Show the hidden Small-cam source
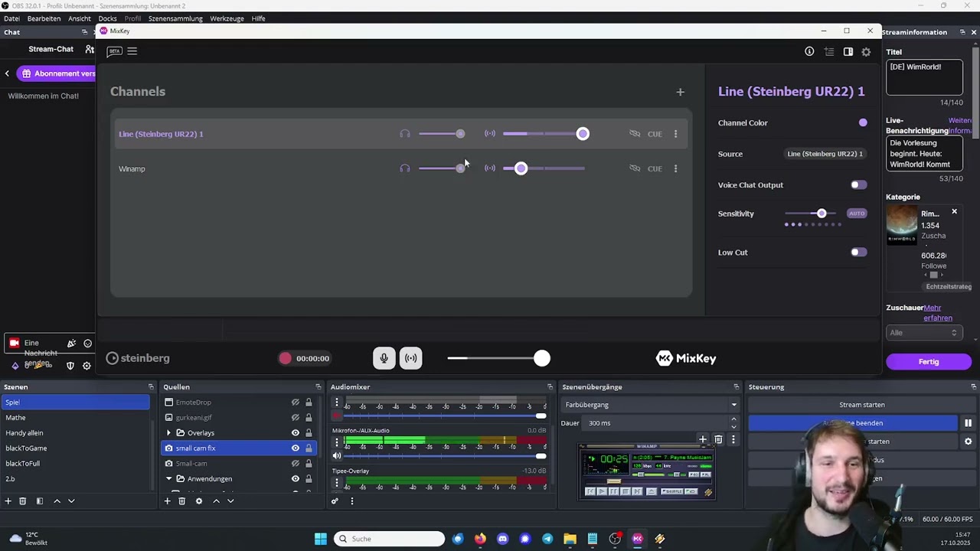 [295, 464]
